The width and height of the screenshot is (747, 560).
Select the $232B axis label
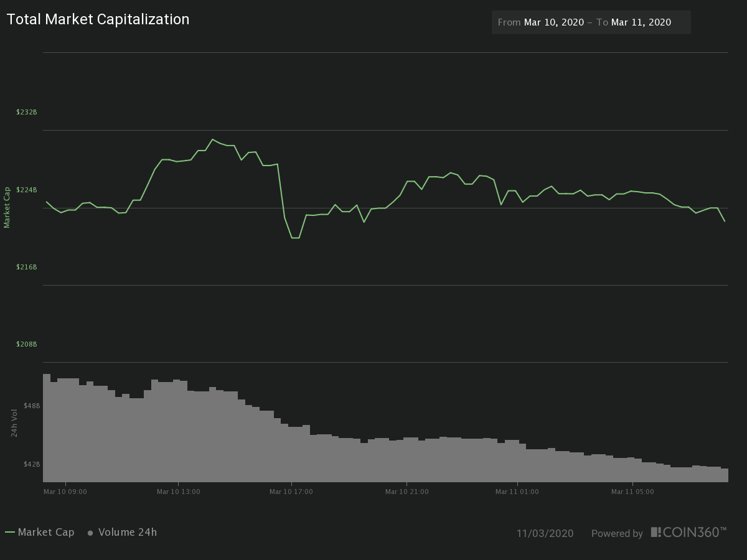click(x=27, y=112)
